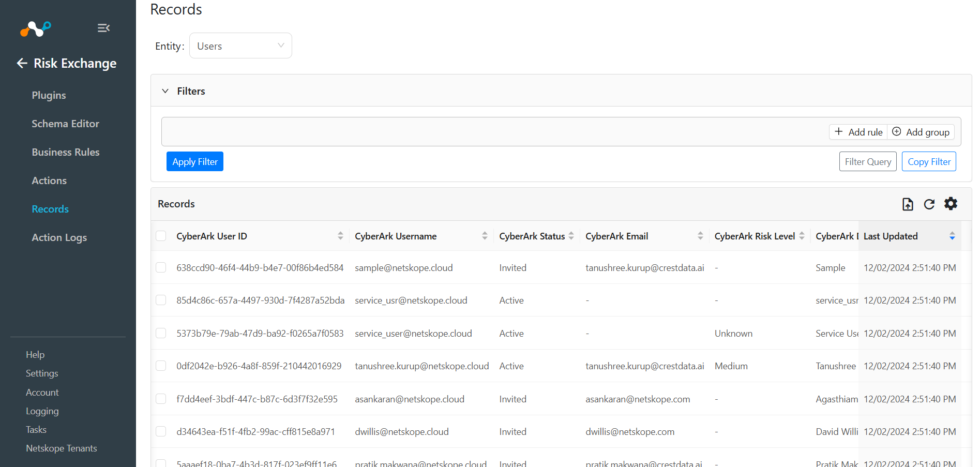This screenshot has width=980, height=467.
Task: Open Action Logs
Action: click(59, 237)
